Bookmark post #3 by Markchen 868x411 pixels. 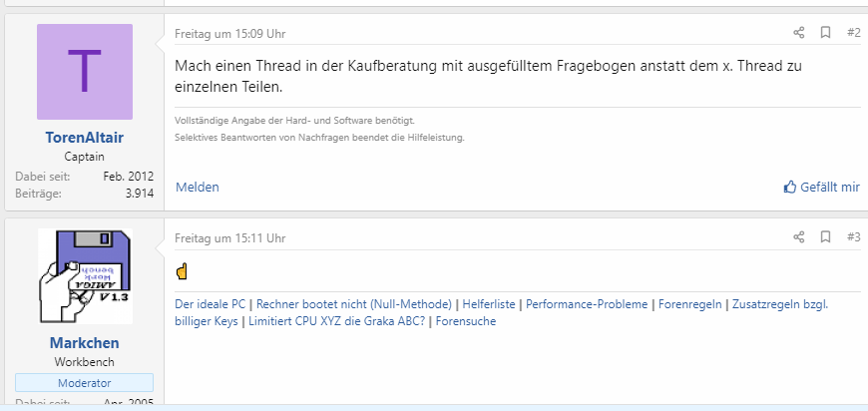(x=825, y=237)
